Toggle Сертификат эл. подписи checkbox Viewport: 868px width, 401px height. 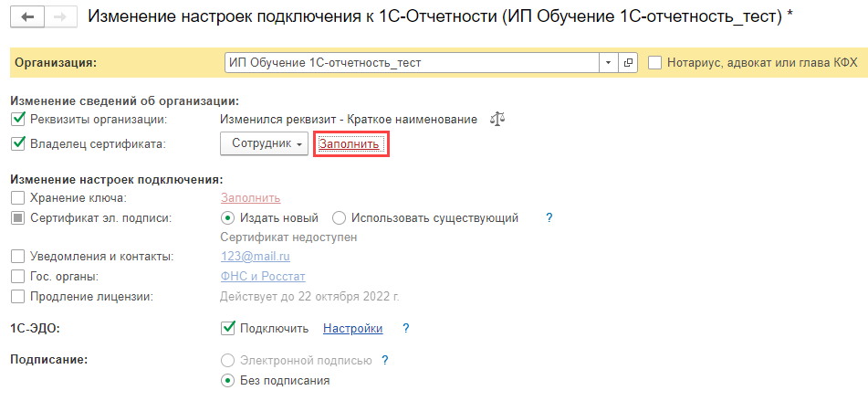point(18,217)
